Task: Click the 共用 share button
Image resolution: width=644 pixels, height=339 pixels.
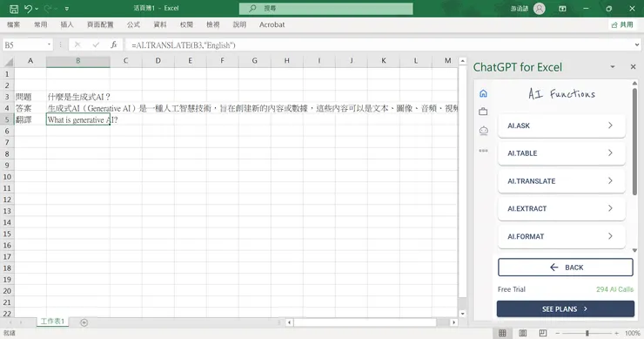Action: [x=622, y=24]
